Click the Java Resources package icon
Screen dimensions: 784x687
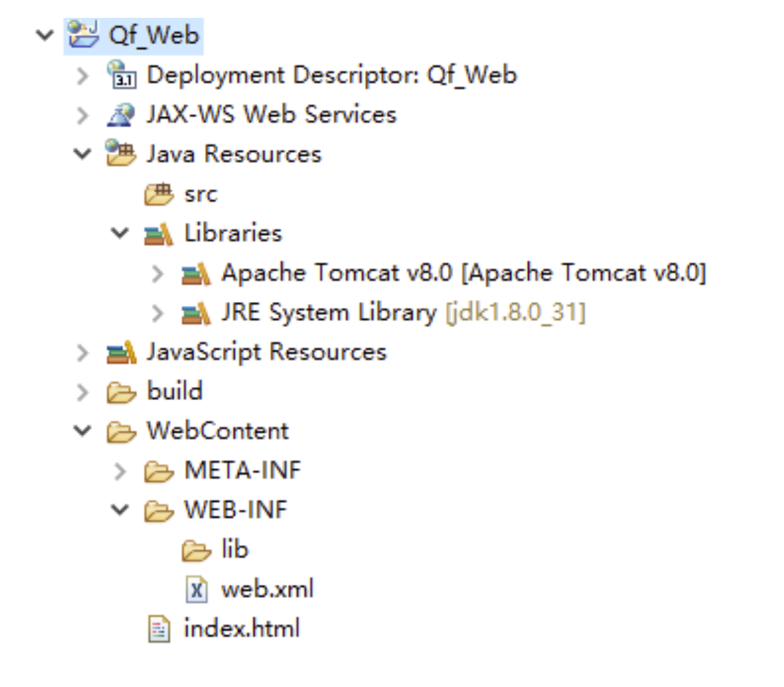pyautogui.click(x=121, y=153)
